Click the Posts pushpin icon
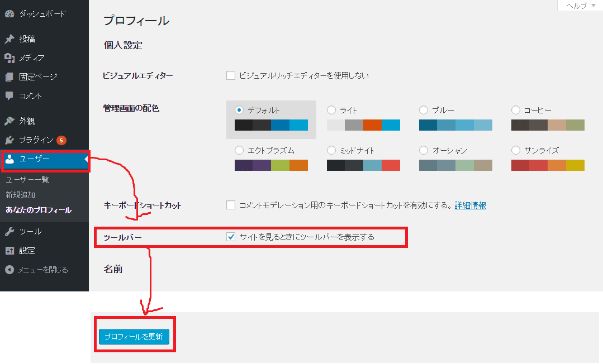 (10, 39)
